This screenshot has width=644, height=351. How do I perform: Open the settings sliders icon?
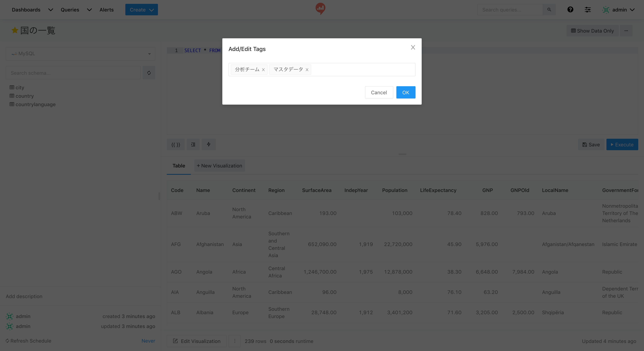(587, 10)
